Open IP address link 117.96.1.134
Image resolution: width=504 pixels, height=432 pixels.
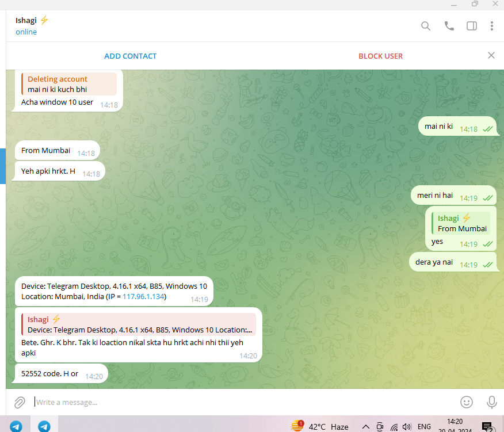(x=143, y=296)
